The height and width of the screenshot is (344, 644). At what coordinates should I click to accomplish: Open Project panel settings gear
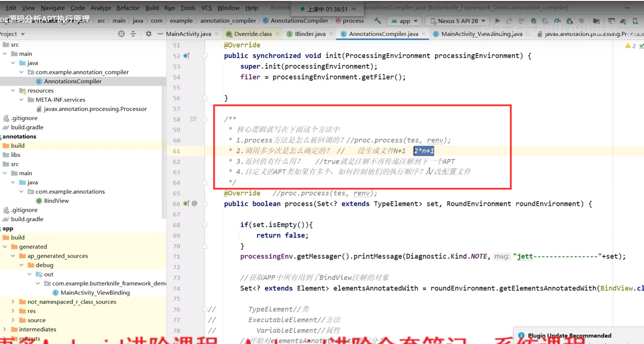coord(148,34)
